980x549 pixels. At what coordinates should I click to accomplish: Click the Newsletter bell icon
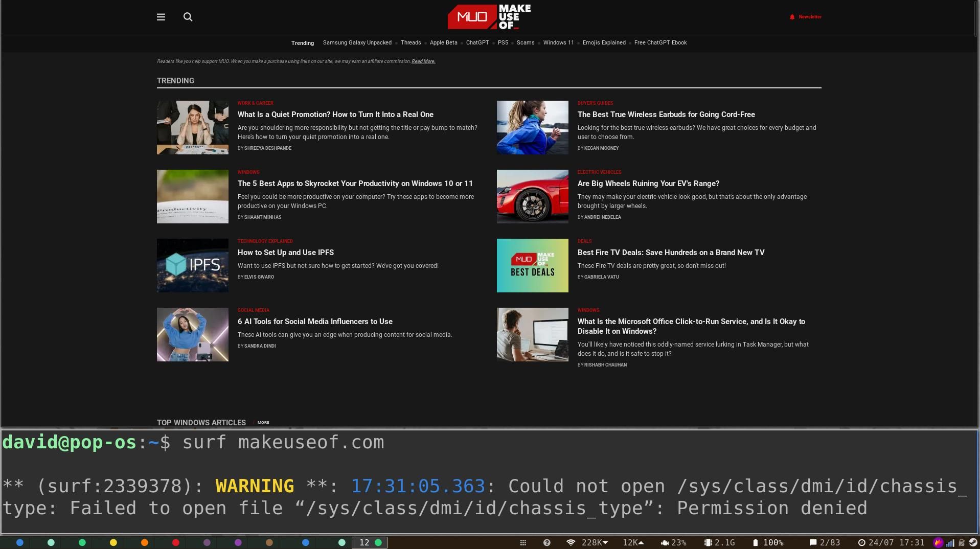coord(792,17)
